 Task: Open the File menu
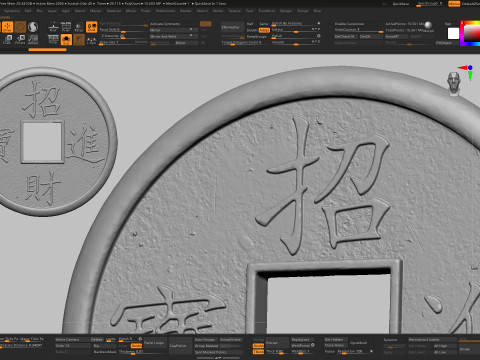click(40, 11)
